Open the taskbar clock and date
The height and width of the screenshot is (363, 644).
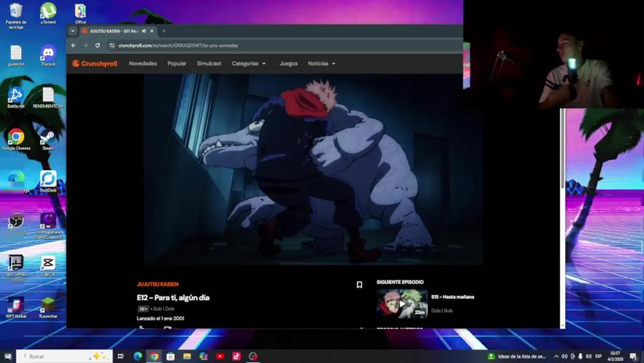click(615, 356)
